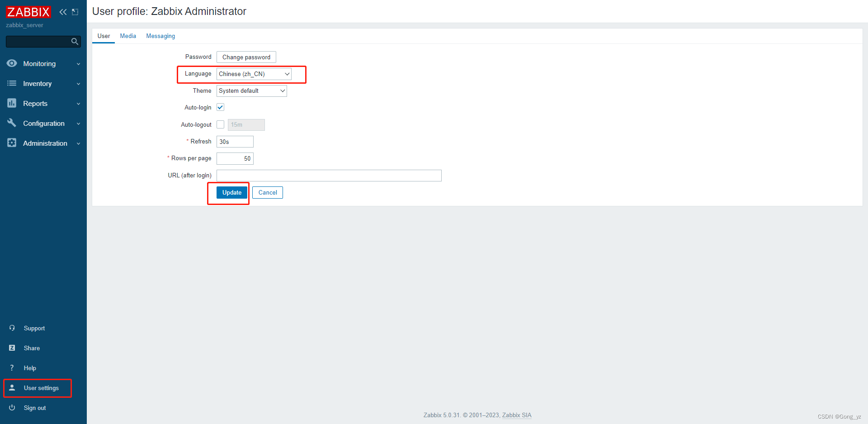868x424 pixels.
Task: Open the Support link
Action: click(34, 328)
